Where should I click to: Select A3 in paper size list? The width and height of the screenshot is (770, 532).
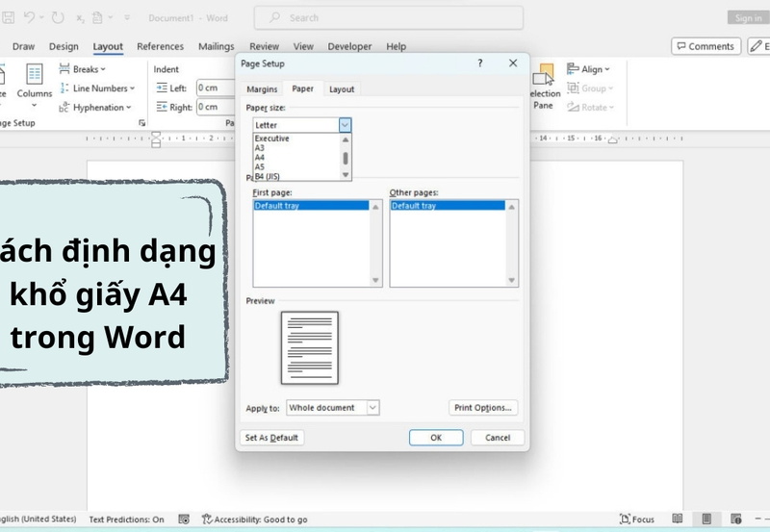pyautogui.click(x=295, y=148)
